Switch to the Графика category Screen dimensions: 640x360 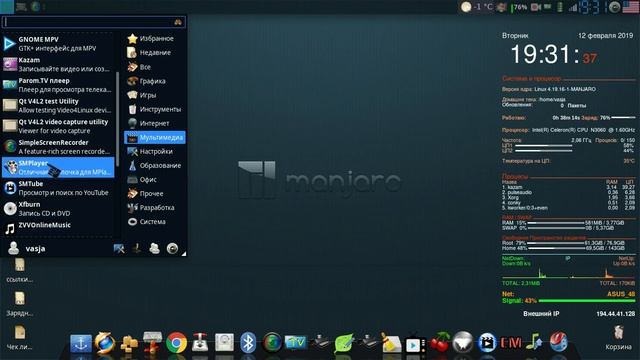coord(154,81)
